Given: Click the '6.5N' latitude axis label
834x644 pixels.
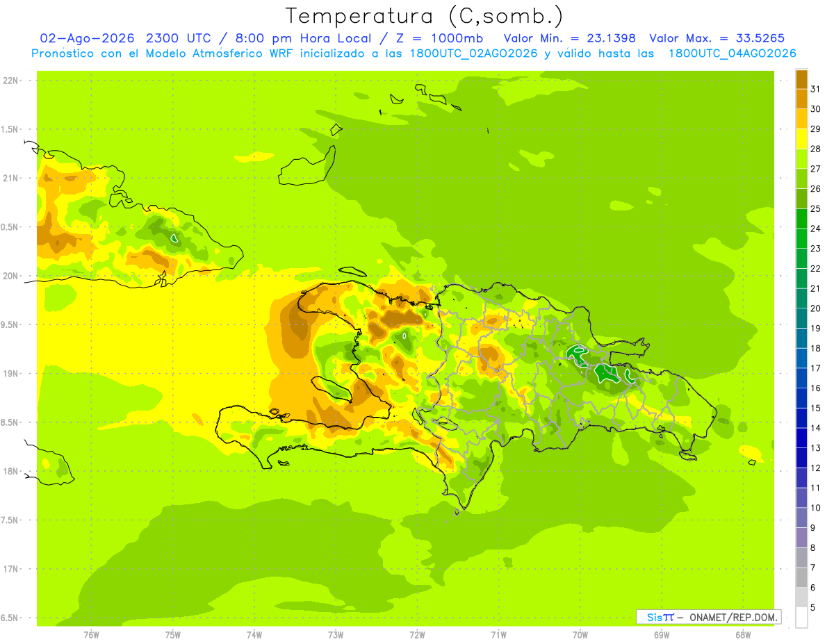Looking at the screenshot, I should coord(10,618).
